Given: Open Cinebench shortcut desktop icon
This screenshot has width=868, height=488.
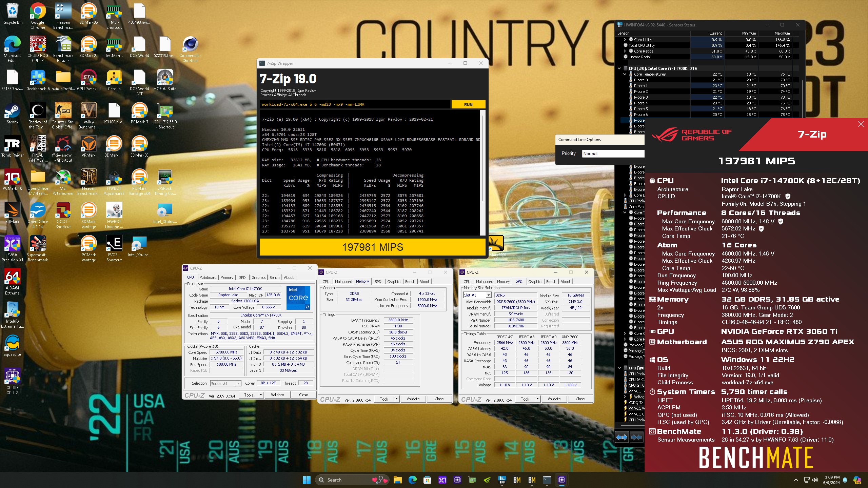Looking at the screenshot, I should coord(190,49).
